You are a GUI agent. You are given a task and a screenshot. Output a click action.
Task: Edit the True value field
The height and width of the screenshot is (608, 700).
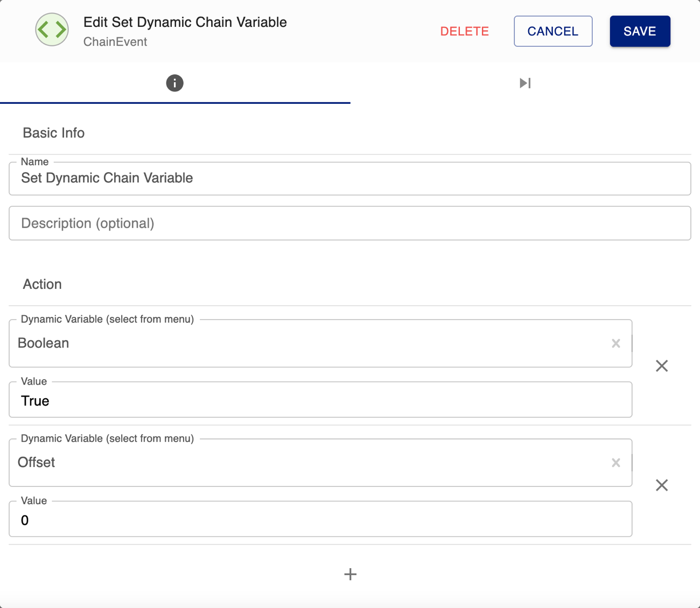pos(320,400)
